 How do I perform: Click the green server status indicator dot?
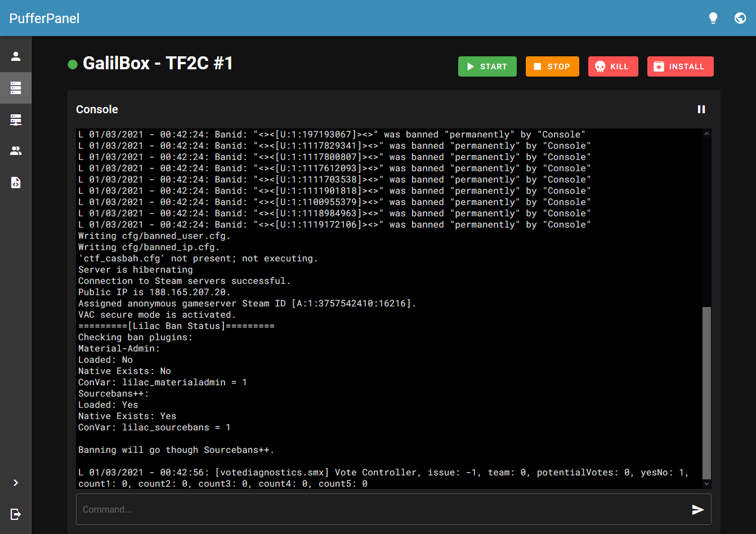(73, 64)
